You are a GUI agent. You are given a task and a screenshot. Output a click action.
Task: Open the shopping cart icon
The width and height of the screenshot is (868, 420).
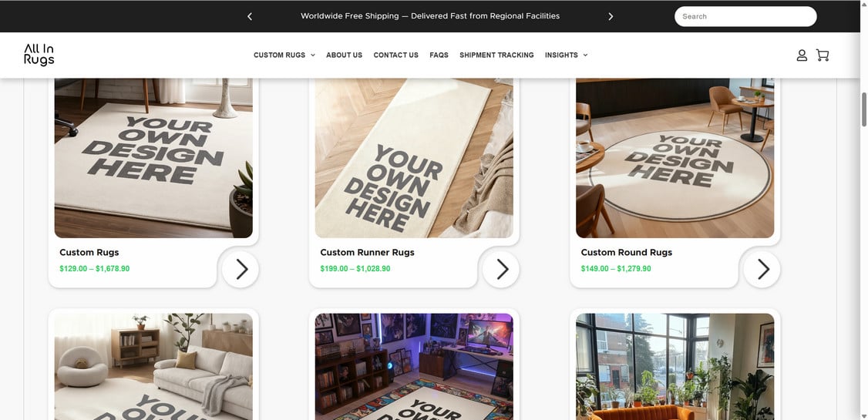click(822, 55)
